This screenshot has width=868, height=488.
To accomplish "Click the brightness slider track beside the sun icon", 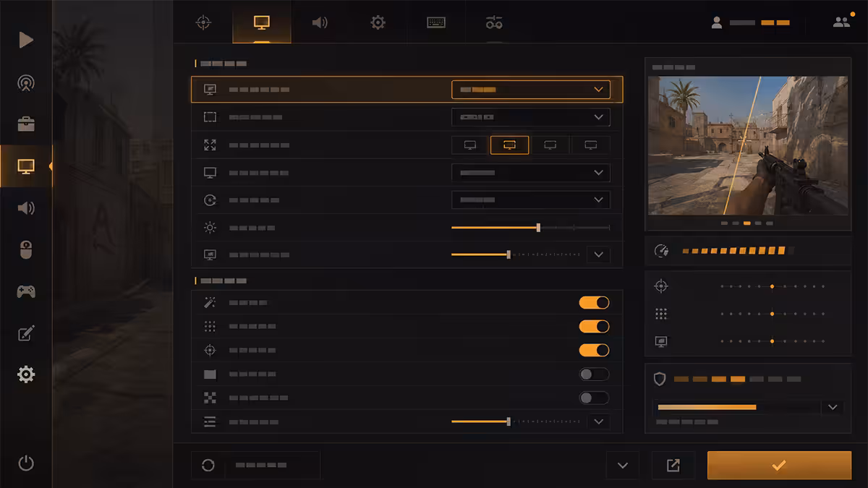I will coord(530,228).
